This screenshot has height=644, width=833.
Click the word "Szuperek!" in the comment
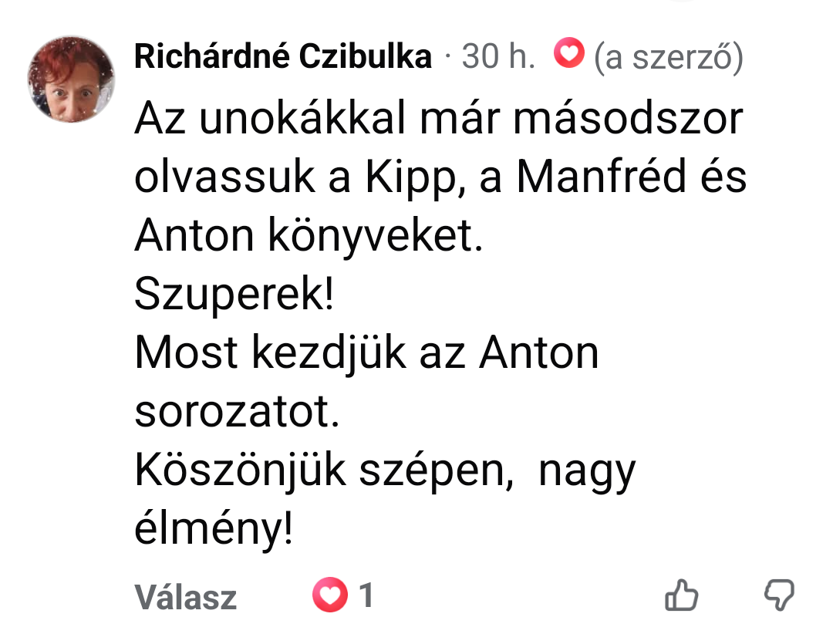234,293
